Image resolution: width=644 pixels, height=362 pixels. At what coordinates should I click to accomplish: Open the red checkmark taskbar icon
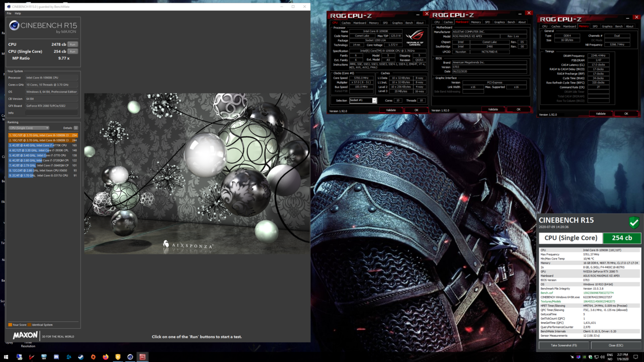[x=31, y=357]
